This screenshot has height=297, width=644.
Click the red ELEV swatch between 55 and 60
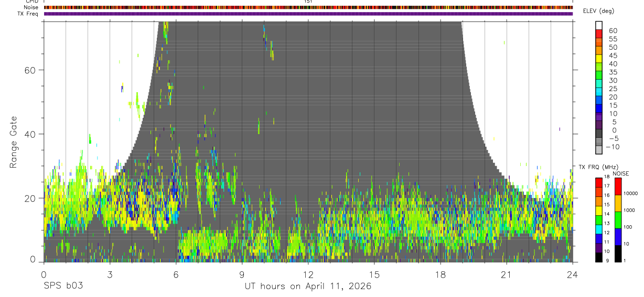(598, 34)
